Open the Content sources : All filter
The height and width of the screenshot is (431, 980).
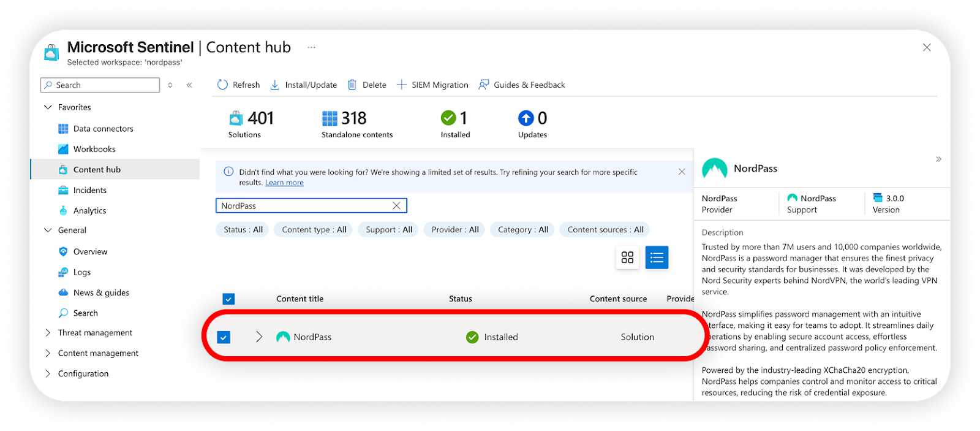click(x=605, y=230)
